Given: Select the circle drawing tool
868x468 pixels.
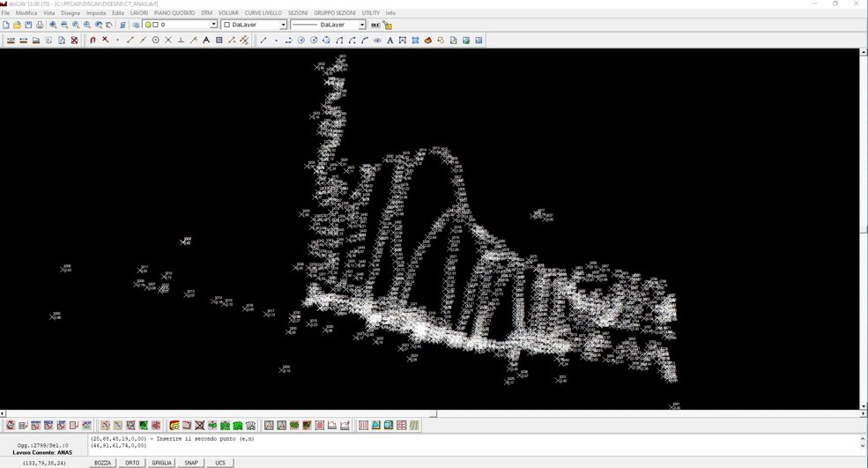Looking at the screenshot, I should [x=156, y=41].
